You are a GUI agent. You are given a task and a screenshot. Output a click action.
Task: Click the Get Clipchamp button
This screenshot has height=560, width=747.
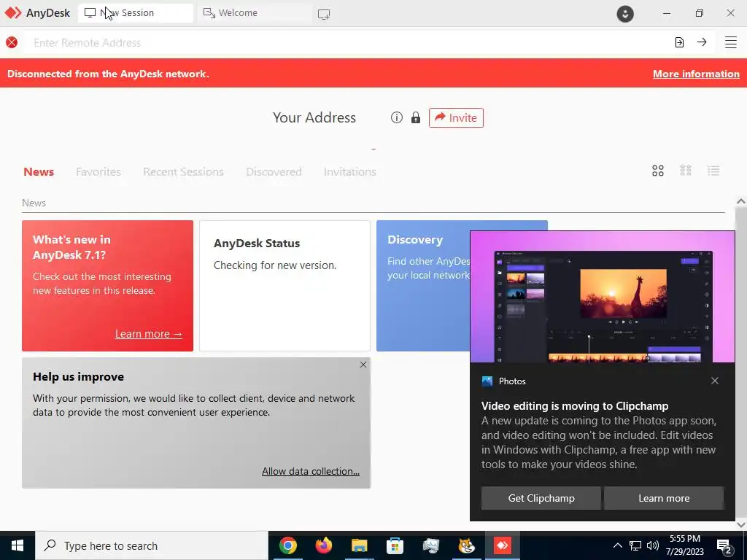pos(541,498)
